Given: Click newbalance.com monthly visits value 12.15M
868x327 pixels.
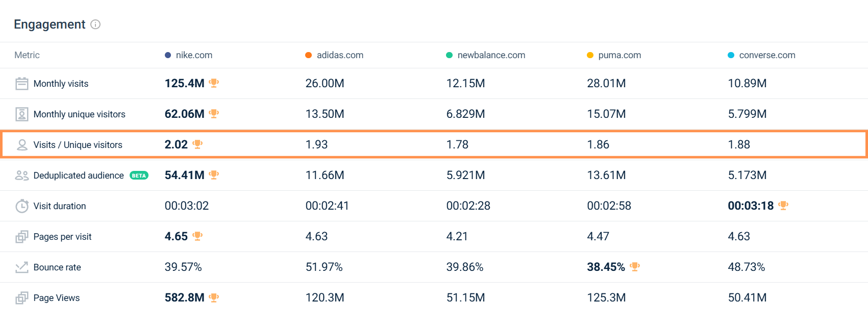Looking at the screenshot, I should pyautogui.click(x=465, y=83).
